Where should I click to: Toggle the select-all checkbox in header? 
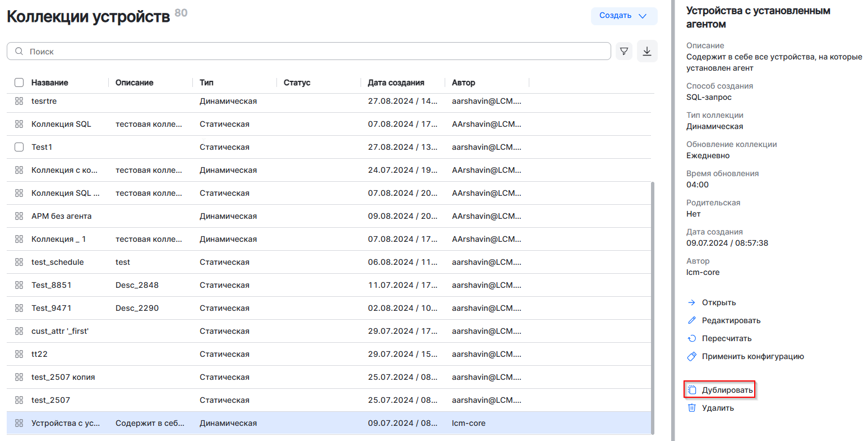19,82
